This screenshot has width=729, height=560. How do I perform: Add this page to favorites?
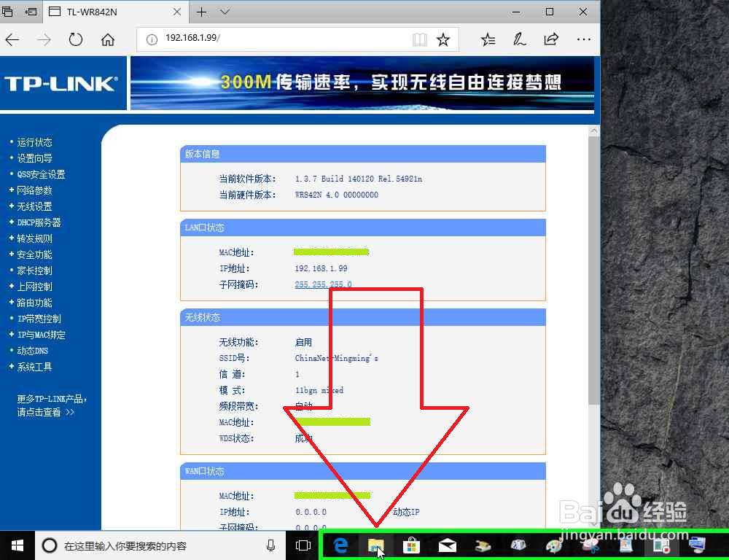pyautogui.click(x=443, y=40)
